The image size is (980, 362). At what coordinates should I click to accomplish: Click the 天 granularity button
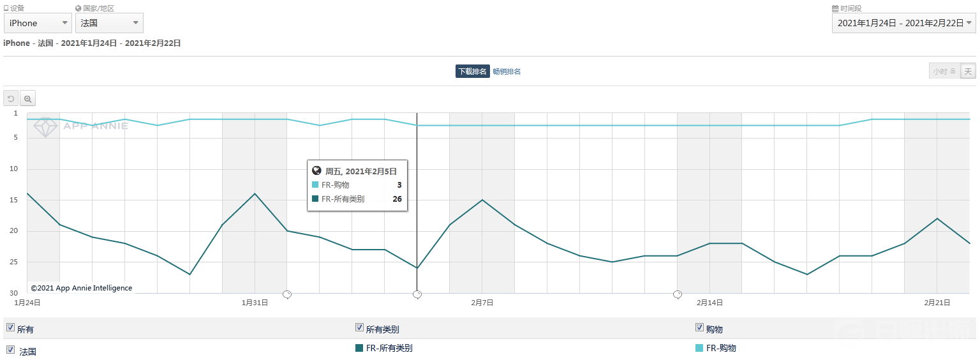pyautogui.click(x=968, y=72)
